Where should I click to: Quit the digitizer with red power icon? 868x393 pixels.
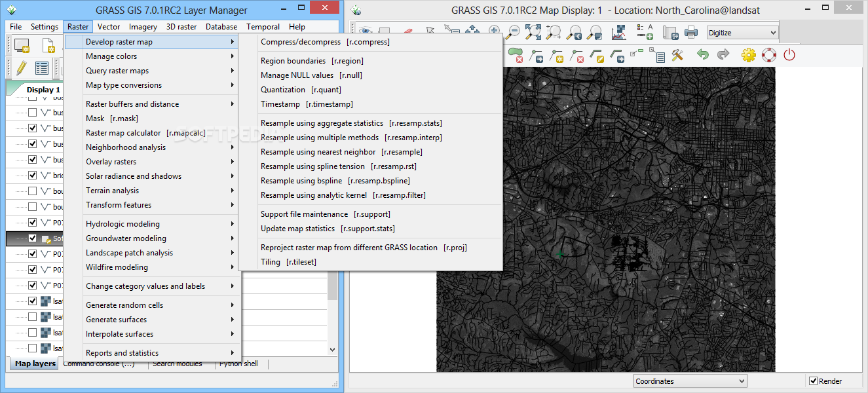(x=789, y=55)
